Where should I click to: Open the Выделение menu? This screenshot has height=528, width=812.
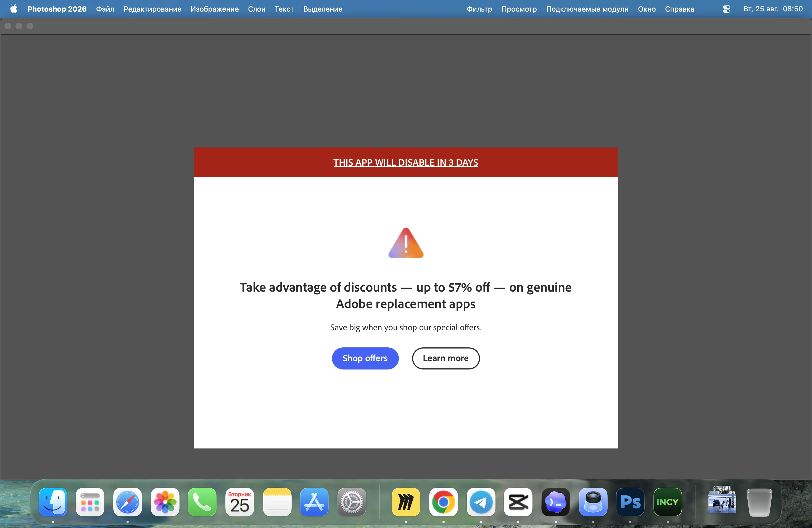pos(323,9)
